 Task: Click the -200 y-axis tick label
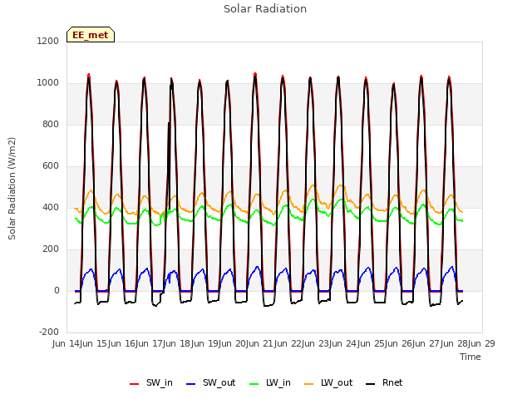49,332
